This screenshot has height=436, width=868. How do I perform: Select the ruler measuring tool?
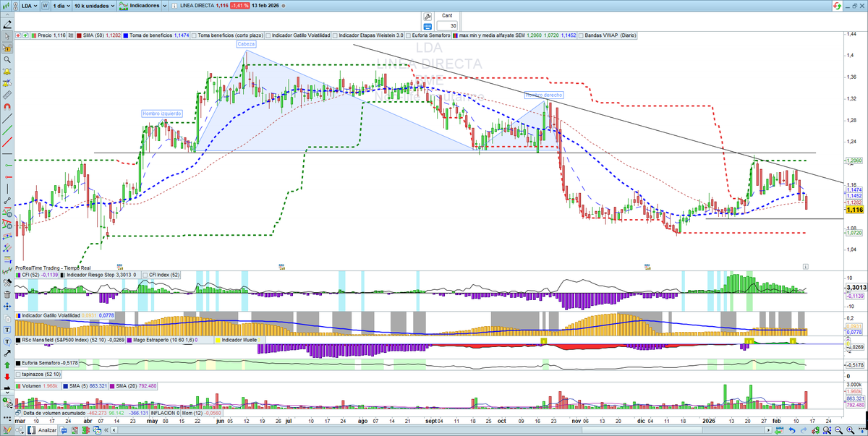point(7,95)
